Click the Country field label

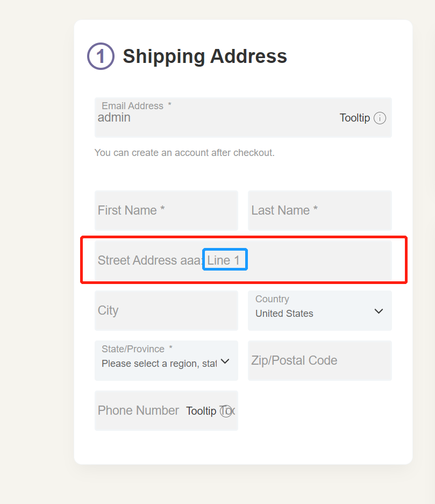(272, 299)
